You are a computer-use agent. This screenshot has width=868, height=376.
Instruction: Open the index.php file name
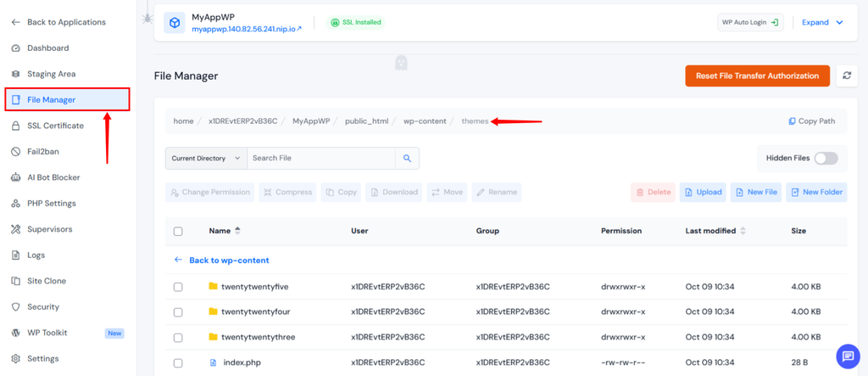pyautogui.click(x=242, y=362)
